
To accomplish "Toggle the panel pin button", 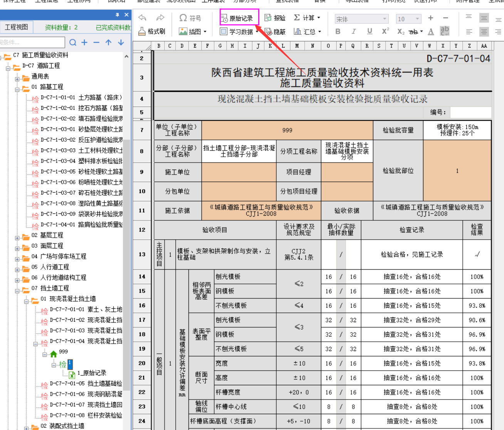I will 117,15.
